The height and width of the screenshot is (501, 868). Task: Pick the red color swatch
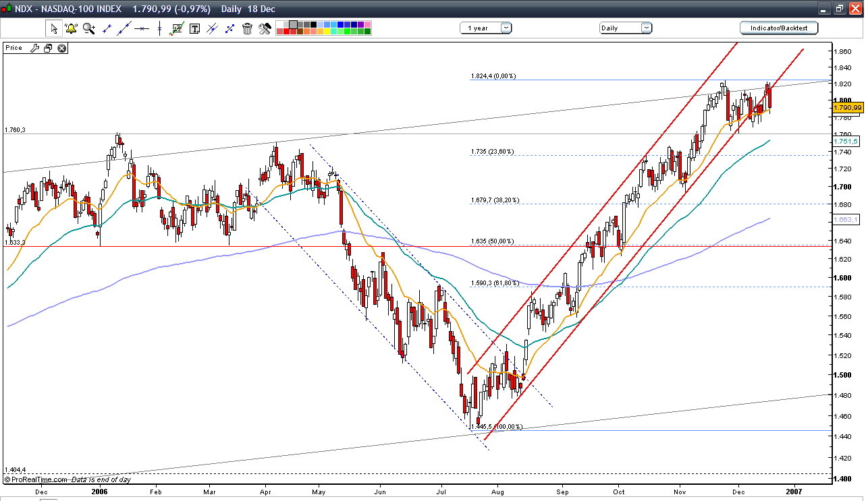tap(286, 31)
